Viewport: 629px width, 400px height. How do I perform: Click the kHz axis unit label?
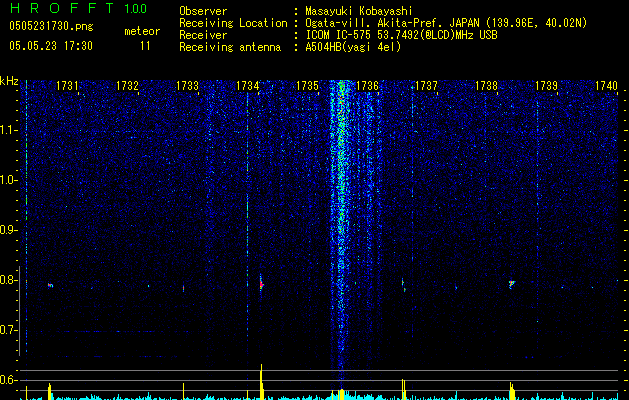(9, 82)
